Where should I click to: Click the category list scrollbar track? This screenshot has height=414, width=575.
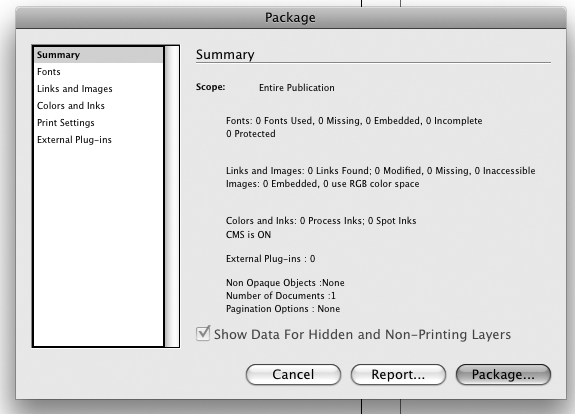point(172,196)
